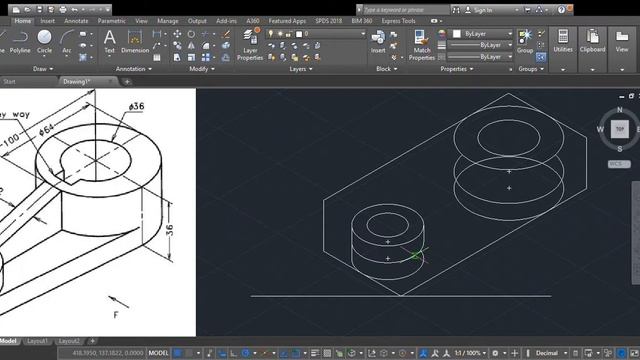Toggle grid display in status bar

point(178,353)
